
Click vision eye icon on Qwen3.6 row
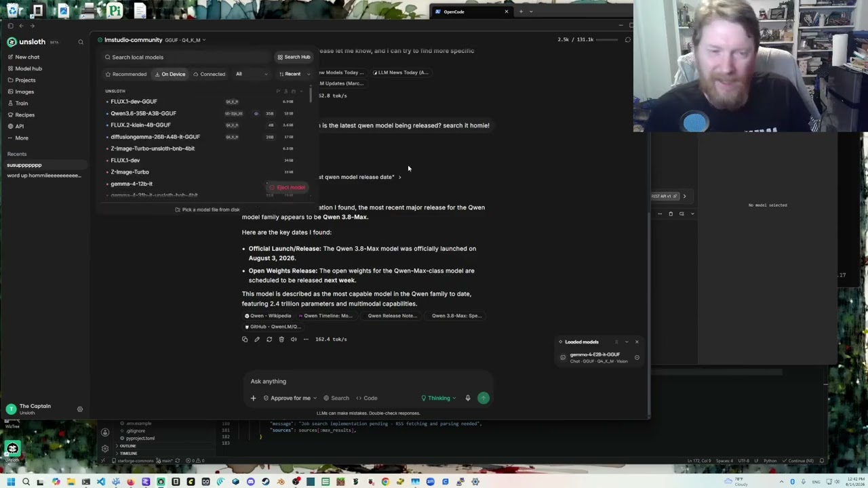coord(256,114)
